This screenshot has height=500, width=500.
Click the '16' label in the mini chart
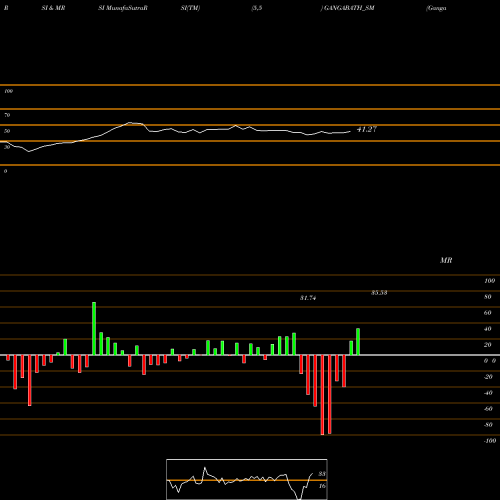click(322, 486)
